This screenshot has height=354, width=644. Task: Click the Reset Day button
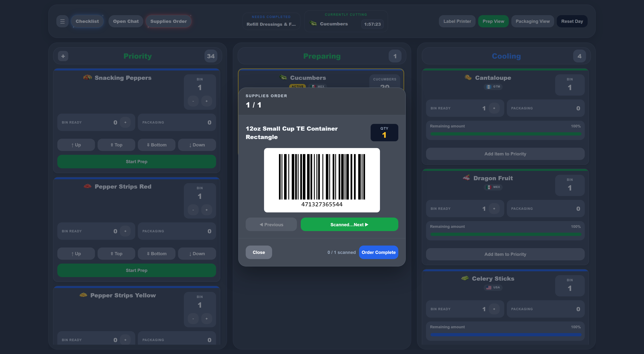[572, 21]
